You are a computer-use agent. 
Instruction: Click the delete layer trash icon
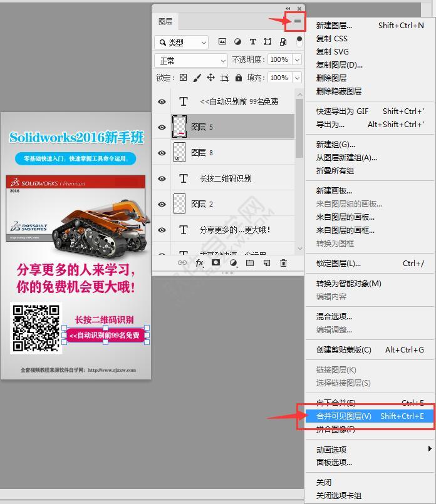pos(283,263)
